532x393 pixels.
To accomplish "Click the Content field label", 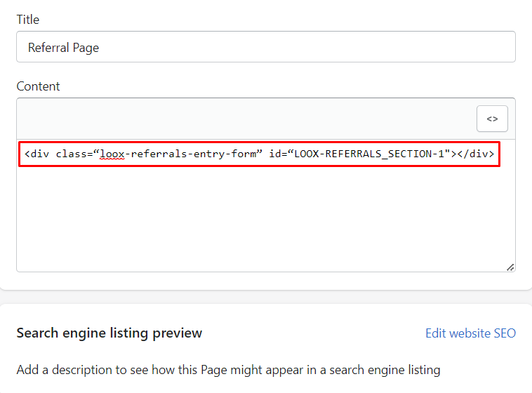I will (x=38, y=86).
